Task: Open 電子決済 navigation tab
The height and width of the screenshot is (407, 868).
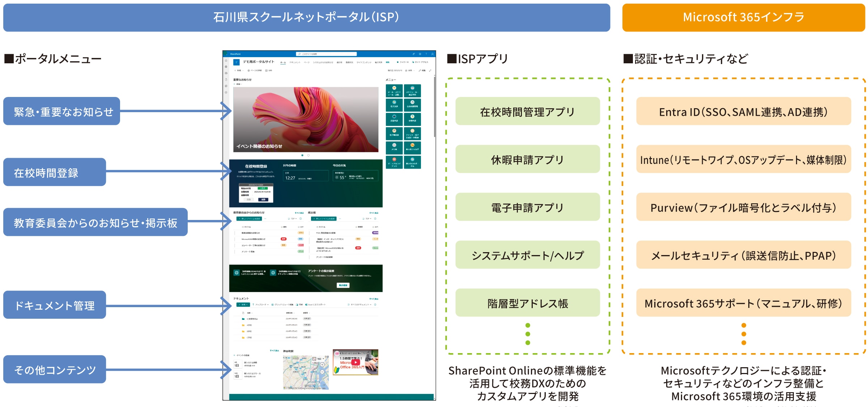Action: pyautogui.click(x=378, y=62)
